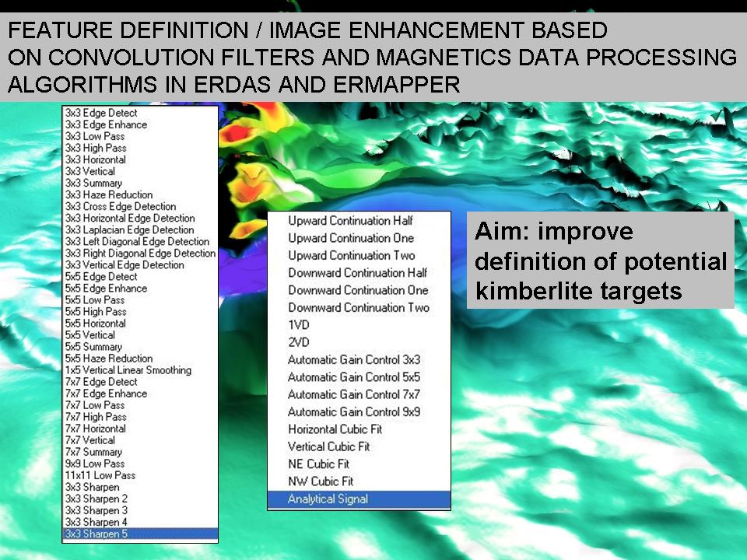Select 3x3 Right Diagonal Edge Detection
Image resolution: width=747 pixels, height=560 pixels.
click(x=141, y=254)
